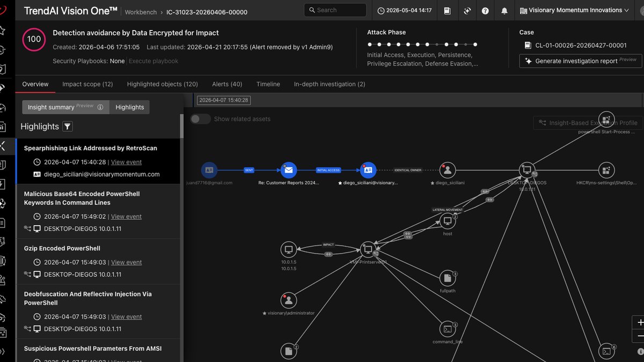Open Visionary Momentum Innovations account dropdown
Image resolution: width=644 pixels, height=362 pixels.
579,10
